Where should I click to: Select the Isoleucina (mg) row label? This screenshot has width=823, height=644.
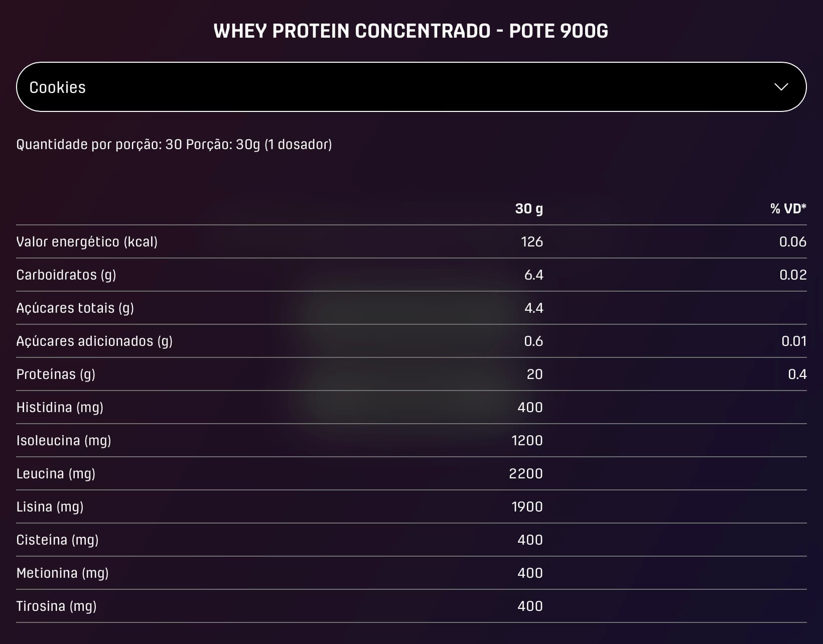(x=64, y=441)
